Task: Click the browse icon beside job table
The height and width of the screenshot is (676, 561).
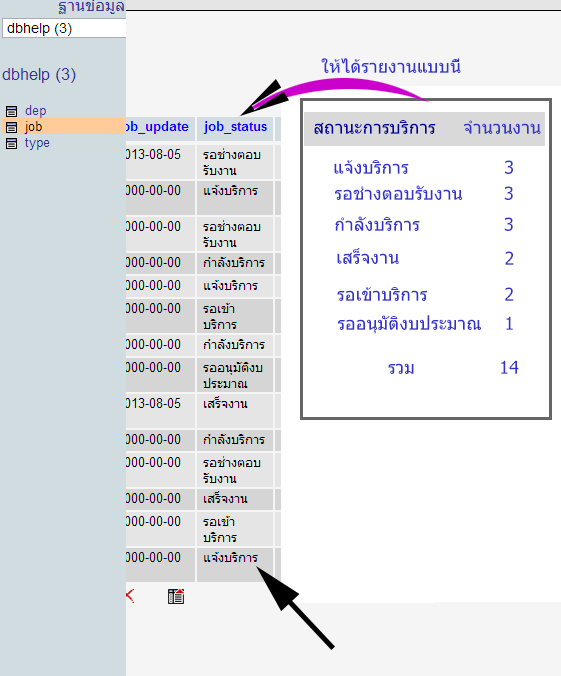Action: coord(11,127)
